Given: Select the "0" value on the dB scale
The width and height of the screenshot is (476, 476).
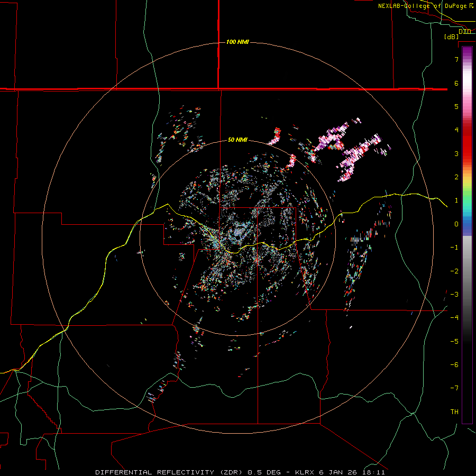Looking at the screenshot, I should [x=456, y=224].
